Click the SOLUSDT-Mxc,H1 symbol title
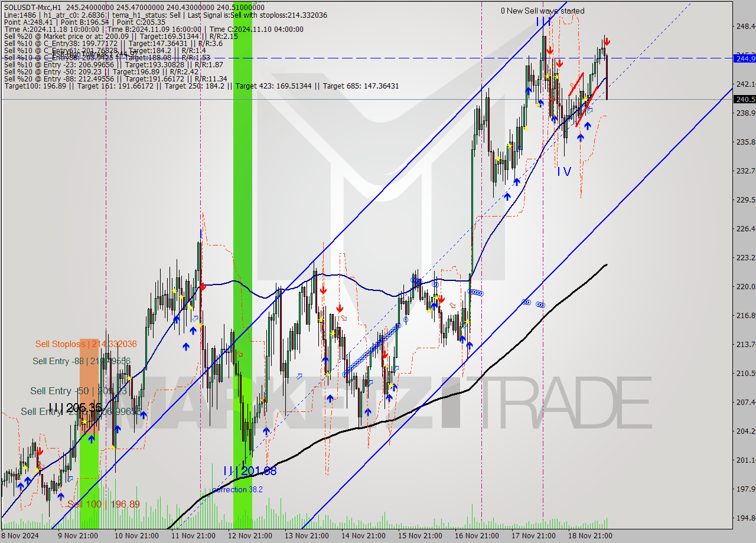 (x=32, y=7)
